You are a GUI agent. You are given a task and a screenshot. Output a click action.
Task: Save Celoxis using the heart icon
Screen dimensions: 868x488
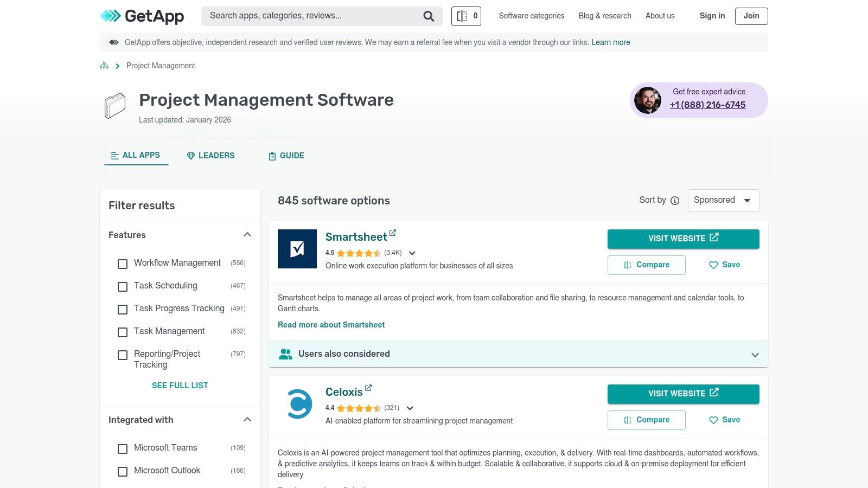pos(713,420)
